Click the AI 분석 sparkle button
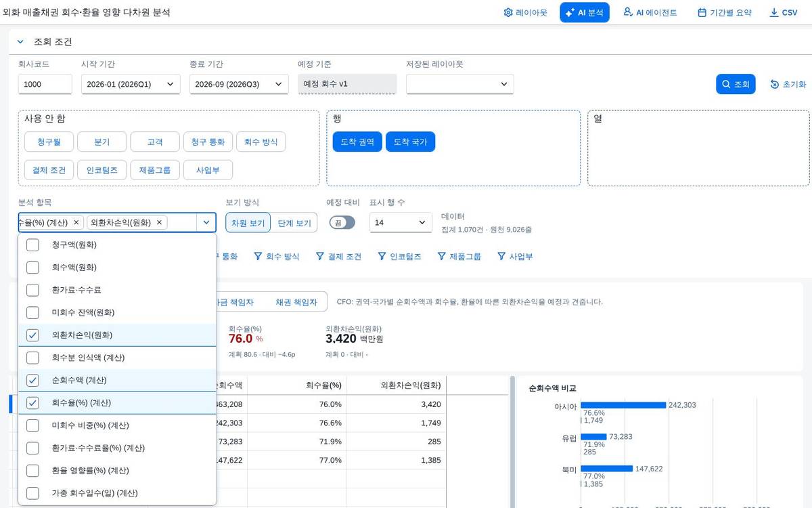This screenshot has width=812, height=508. (585, 12)
